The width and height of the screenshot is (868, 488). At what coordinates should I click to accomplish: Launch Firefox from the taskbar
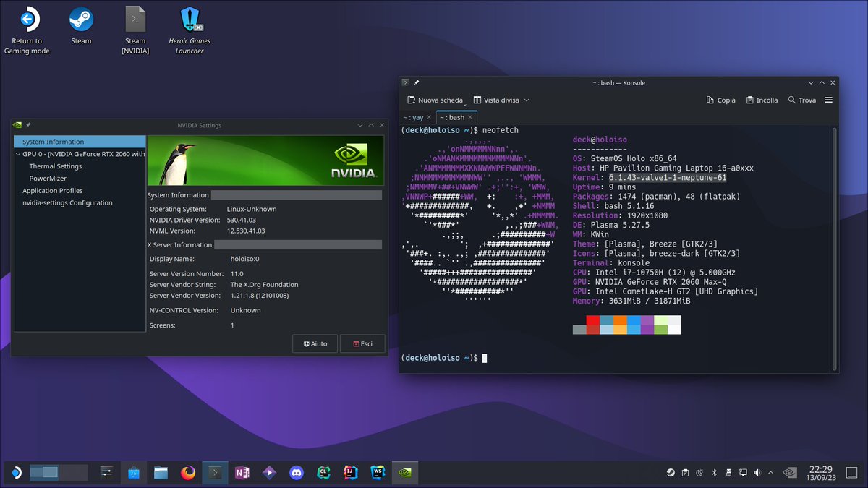(188, 473)
